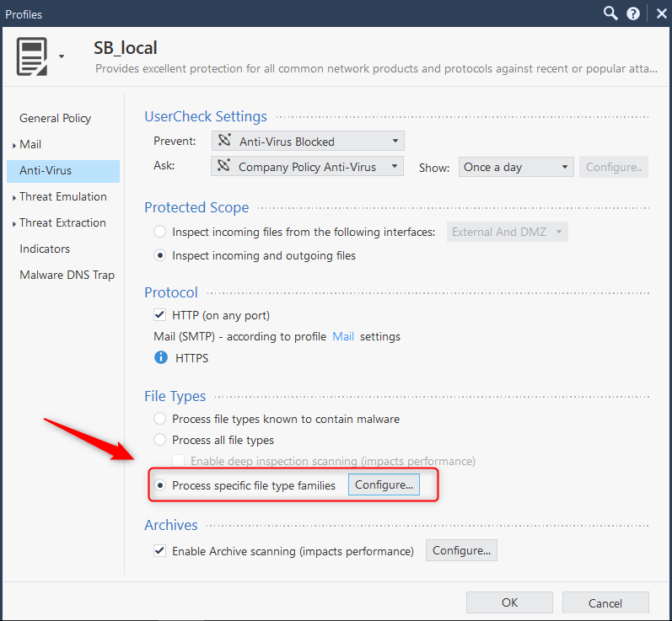Select Mail in the sidebar
This screenshot has width=672, height=621.
pyautogui.click(x=30, y=144)
